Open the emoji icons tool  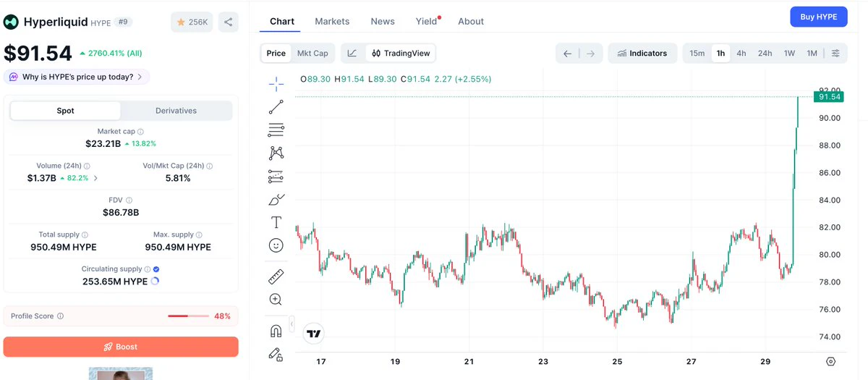(276, 245)
